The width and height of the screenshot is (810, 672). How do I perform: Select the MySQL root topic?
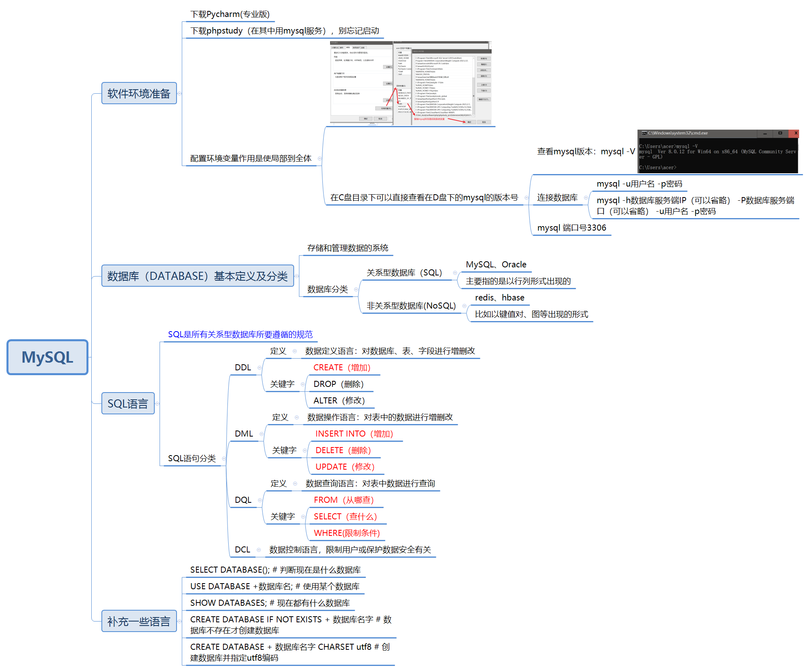[x=47, y=357]
